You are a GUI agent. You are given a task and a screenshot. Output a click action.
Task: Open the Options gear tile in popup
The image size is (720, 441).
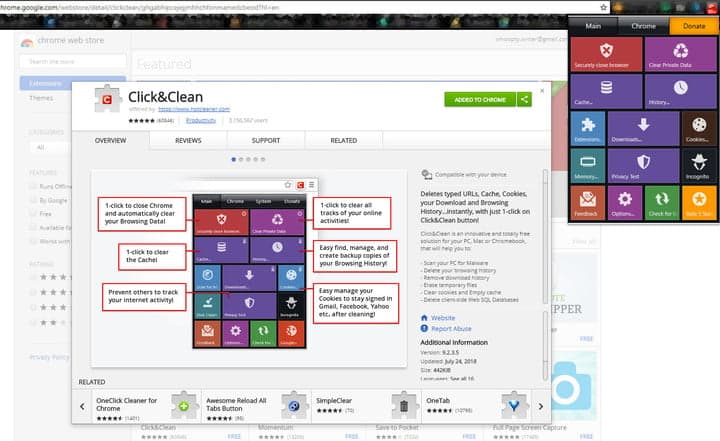tap(624, 203)
